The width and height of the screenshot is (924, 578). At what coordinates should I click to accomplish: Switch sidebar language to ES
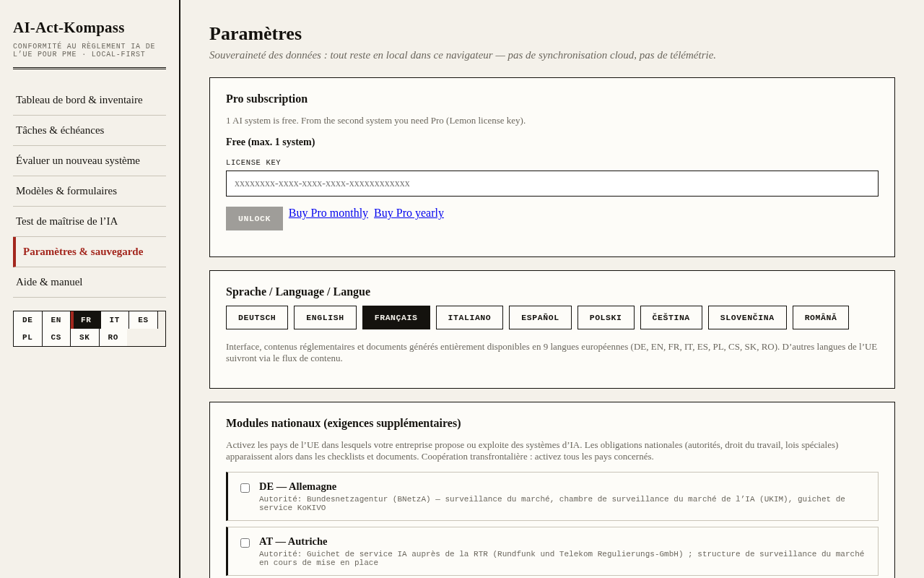coord(143,320)
